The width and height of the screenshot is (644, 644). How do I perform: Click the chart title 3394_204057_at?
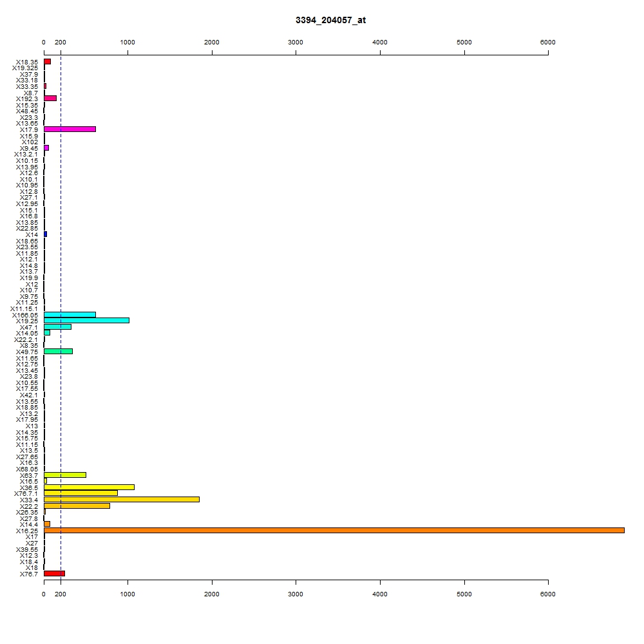click(x=330, y=20)
